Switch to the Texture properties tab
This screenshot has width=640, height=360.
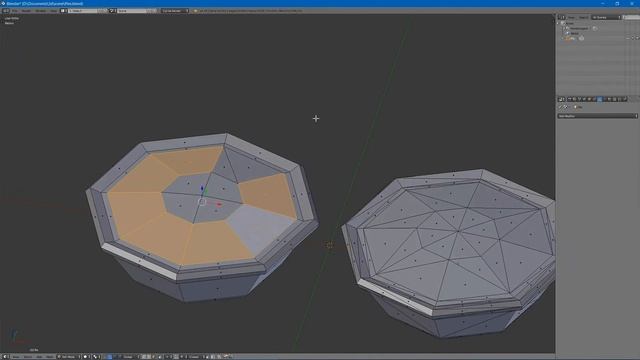614,99
